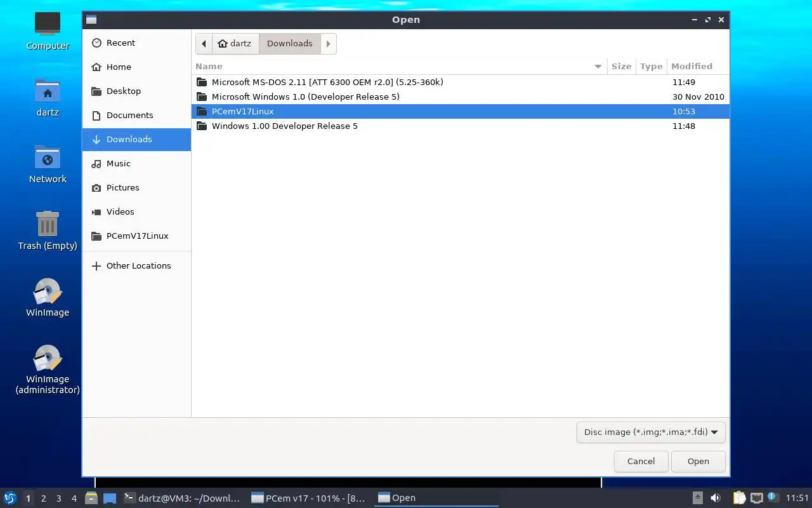Click Open dialog taskbar entry
Image resolution: width=812 pixels, height=508 pixels.
(x=436, y=498)
